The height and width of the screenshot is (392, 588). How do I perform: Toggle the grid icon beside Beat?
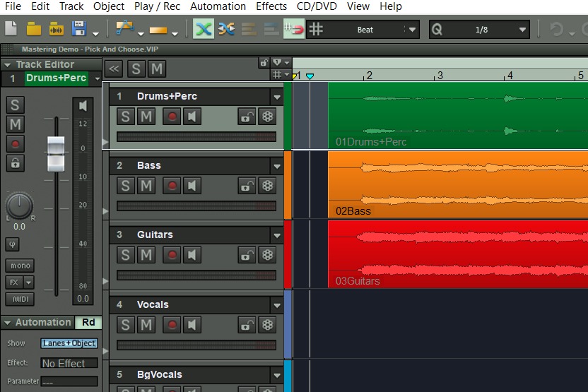[316, 29]
